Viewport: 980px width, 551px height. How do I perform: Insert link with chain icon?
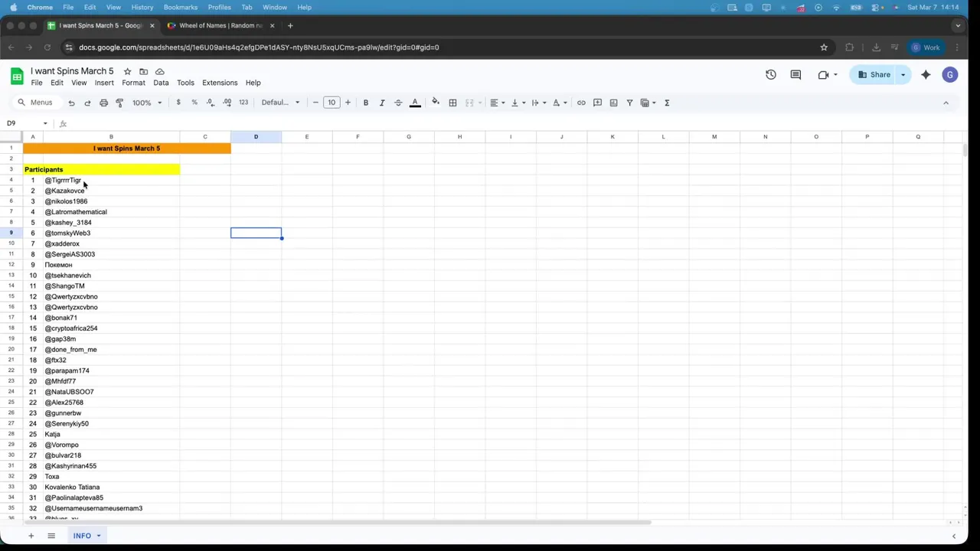pyautogui.click(x=581, y=103)
